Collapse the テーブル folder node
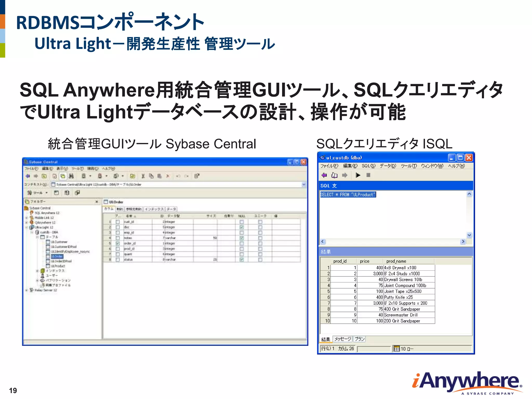 coord(37,237)
